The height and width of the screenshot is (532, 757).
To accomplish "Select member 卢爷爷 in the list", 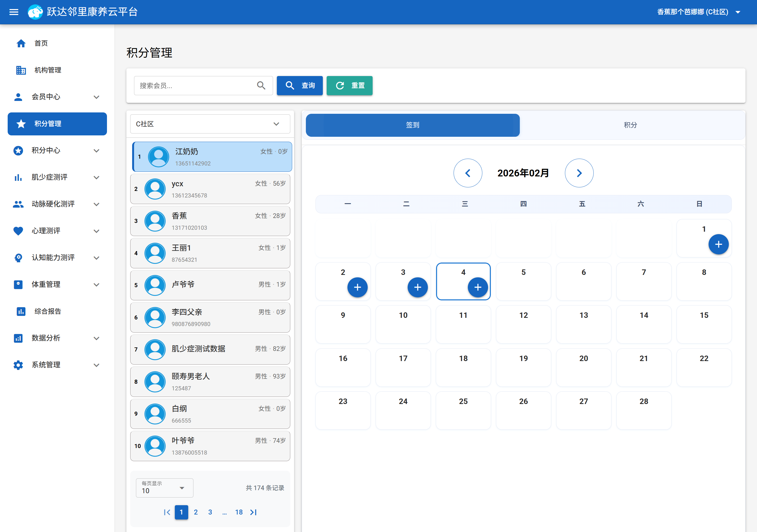I will (x=210, y=286).
